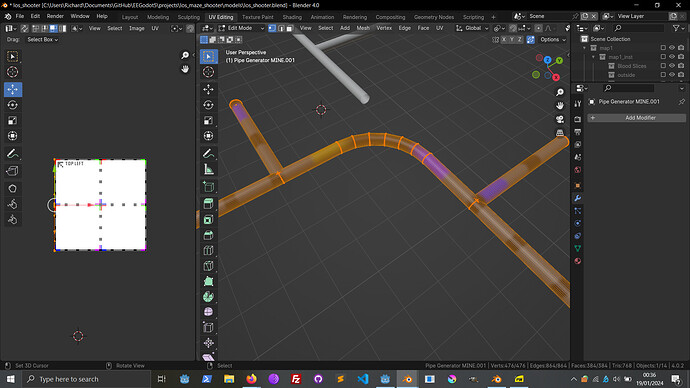The width and height of the screenshot is (690, 388).
Task: Open the Image menu in the UV editor header
Action: (136, 28)
